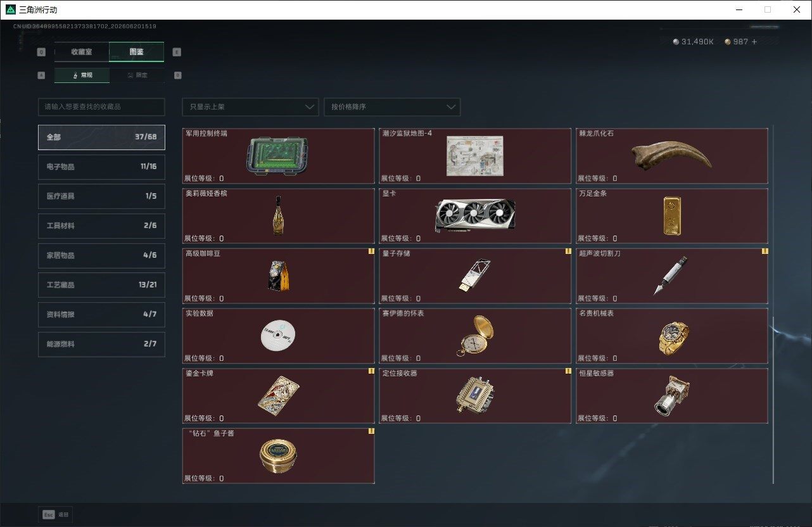Select the 限定 sub-tab
The image size is (812, 527).
(x=137, y=75)
